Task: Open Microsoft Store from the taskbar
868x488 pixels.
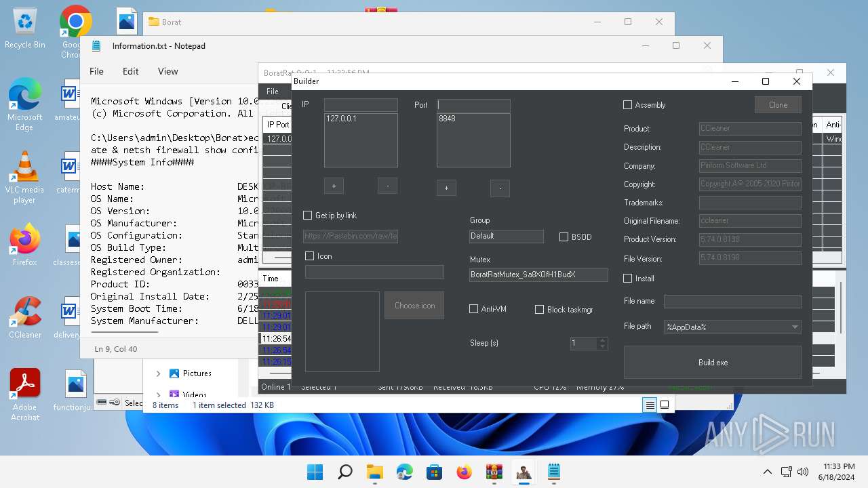Action: click(435, 472)
